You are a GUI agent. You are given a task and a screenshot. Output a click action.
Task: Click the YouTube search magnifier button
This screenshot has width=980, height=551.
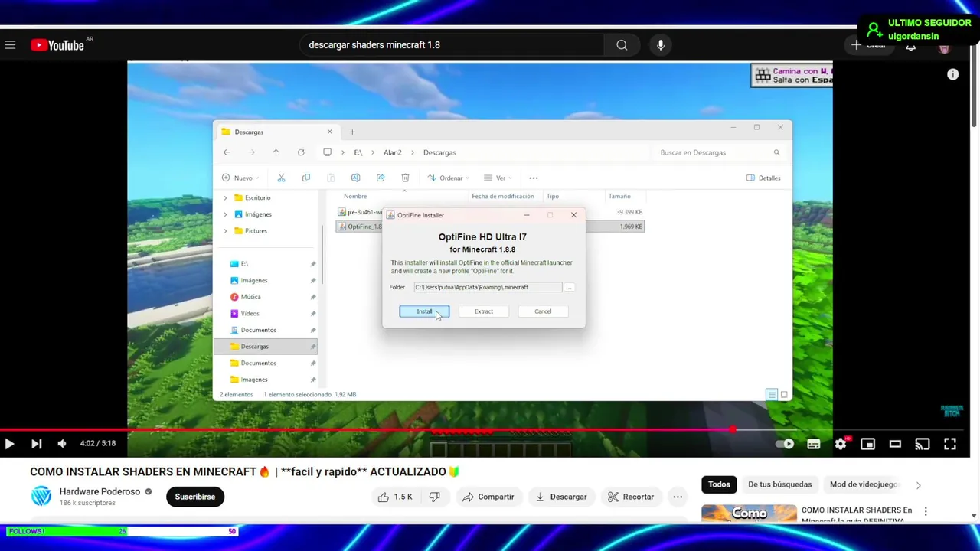[x=622, y=45]
